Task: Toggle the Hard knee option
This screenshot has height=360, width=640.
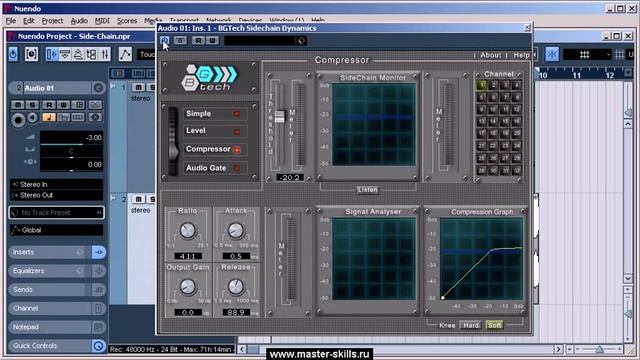Action: tap(471, 325)
